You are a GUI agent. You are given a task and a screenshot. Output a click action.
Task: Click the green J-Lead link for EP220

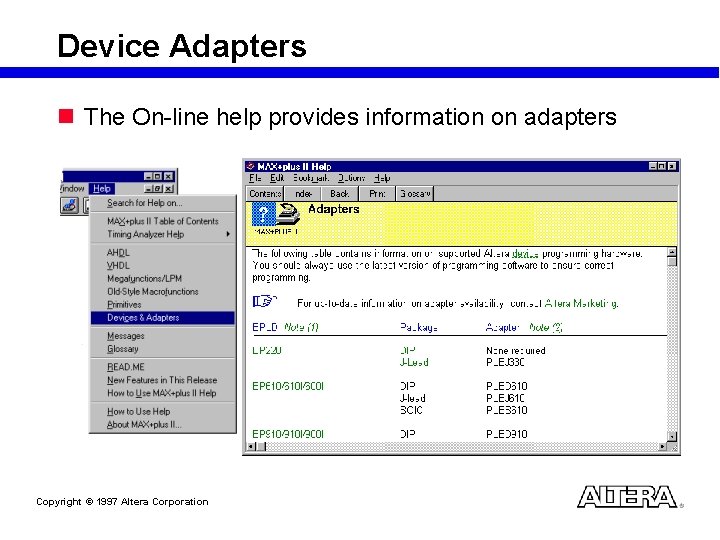click(414, 363)
